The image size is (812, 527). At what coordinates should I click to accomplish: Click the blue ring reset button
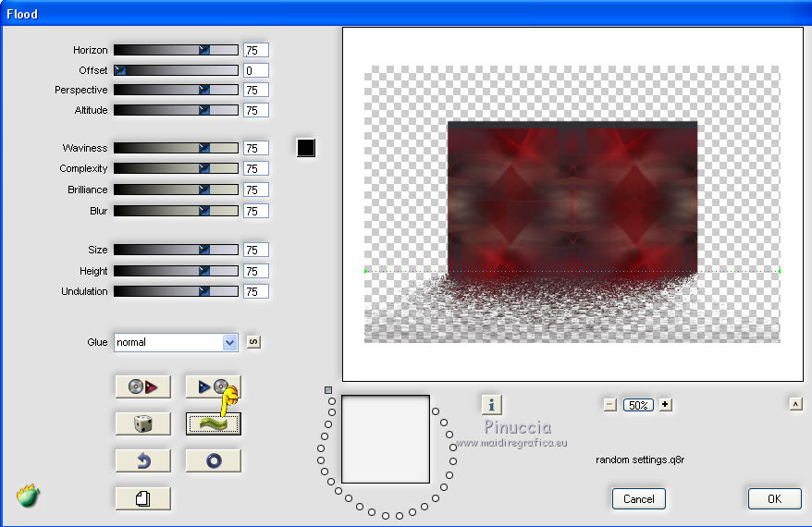pyautogui.click(x=214, y=460)
